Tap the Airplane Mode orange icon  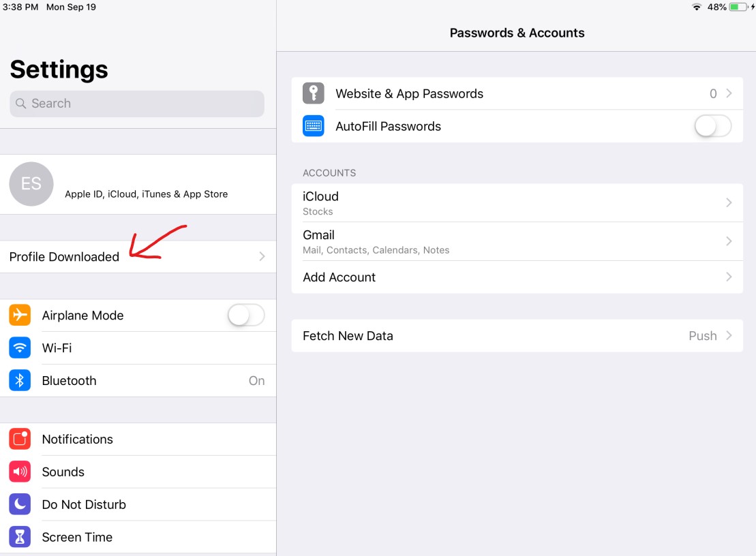pyautogui.click(x=20, y=315)
